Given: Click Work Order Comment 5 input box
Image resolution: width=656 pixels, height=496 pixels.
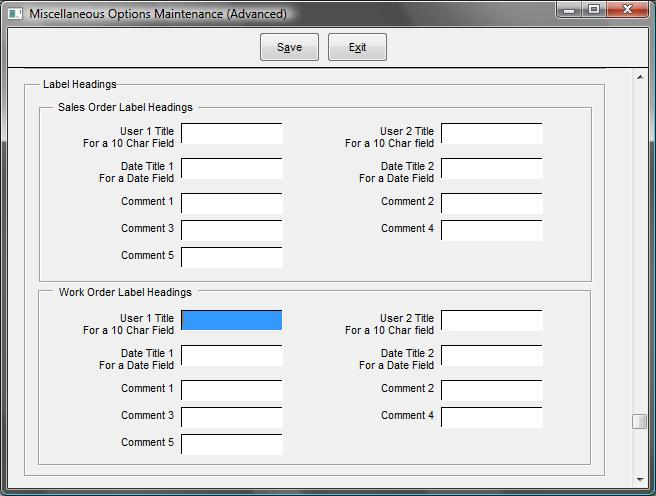Looking at the screenshot, I should (232, 444).
